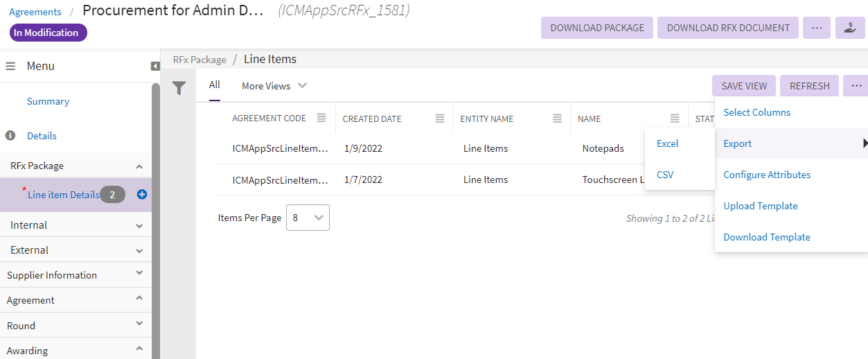Click the filter funnel icon
The image size is (868, 359).
coord(179,88)
